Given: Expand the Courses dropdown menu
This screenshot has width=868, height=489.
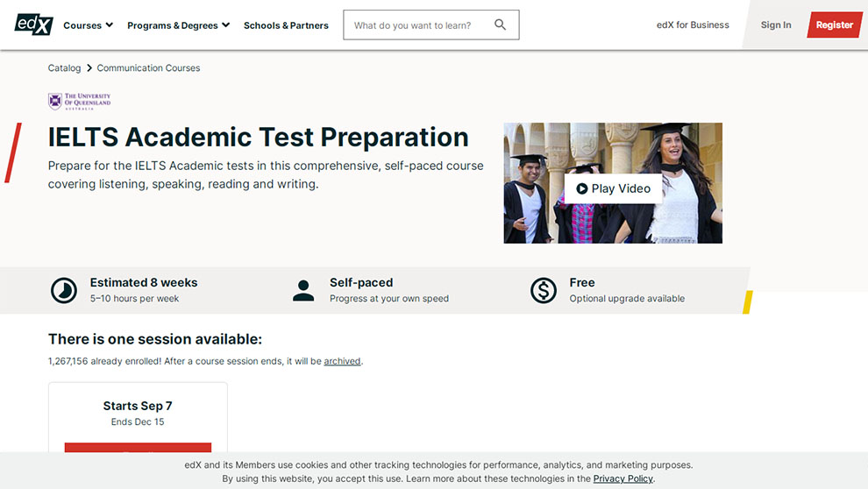Looking at the screenshot, I should point(88,25).
